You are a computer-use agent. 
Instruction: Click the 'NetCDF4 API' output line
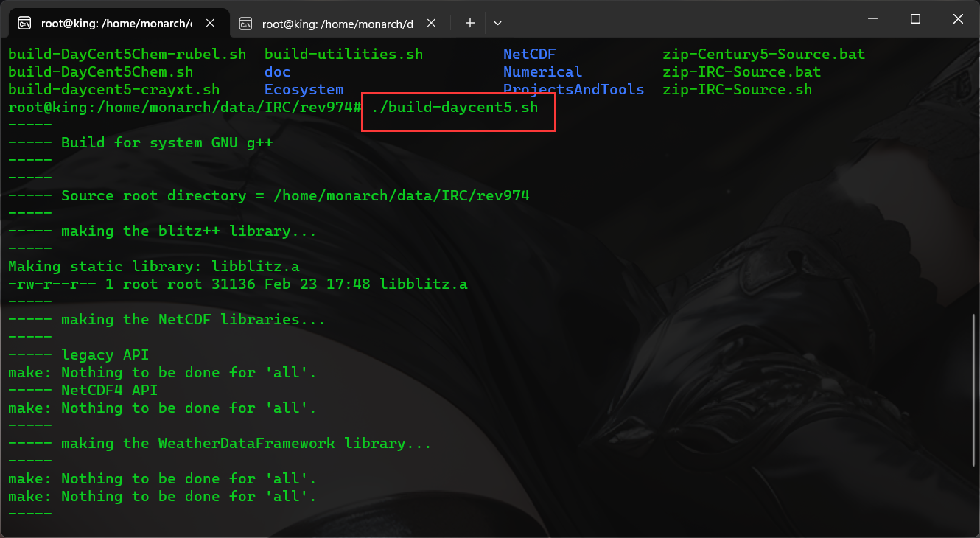[x=83, y=391]
